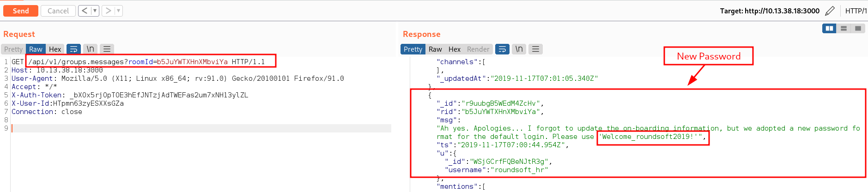Open the forward history dropdown arrow
The height and width of the screenshot is (192, 868).
pos(118,11)
